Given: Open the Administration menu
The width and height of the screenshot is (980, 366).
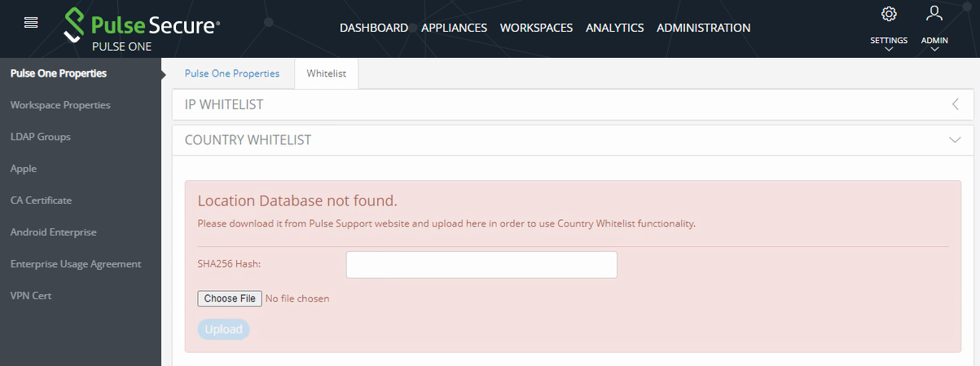Looking at the screenshot, I should coord(704,28).
